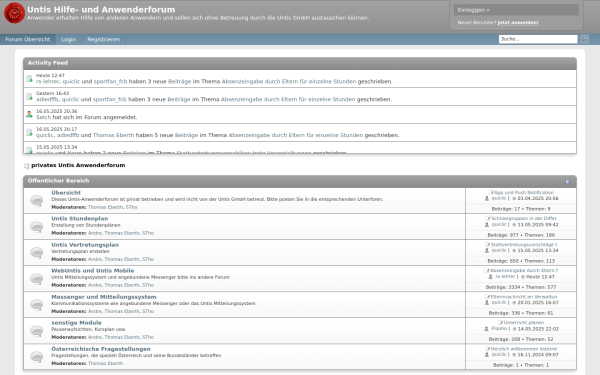Click forum status icon for Messenger und Mitteilungssystem

pyautogui.click(x=37, y=305)
